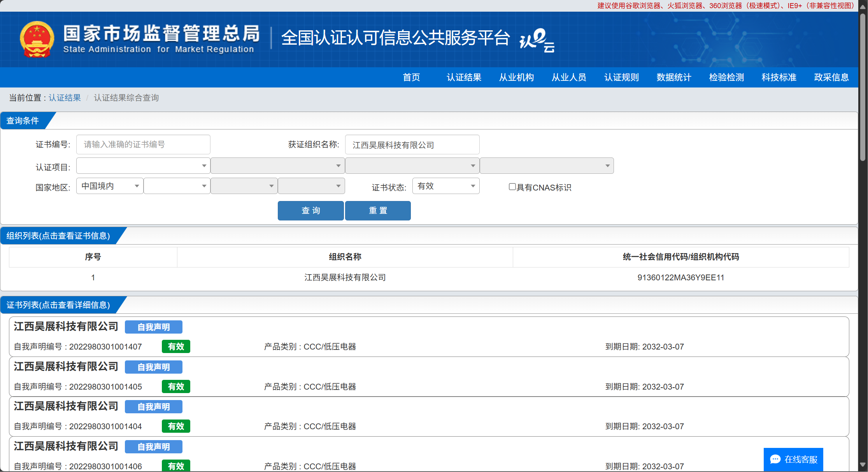Open the fourth 认证项目 dropdown
The width and height of the screenshot is (868, 472).
pos(547,166)
